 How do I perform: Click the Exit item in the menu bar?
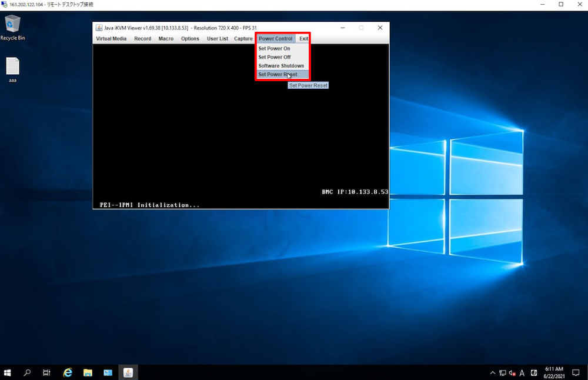(303, 39)
